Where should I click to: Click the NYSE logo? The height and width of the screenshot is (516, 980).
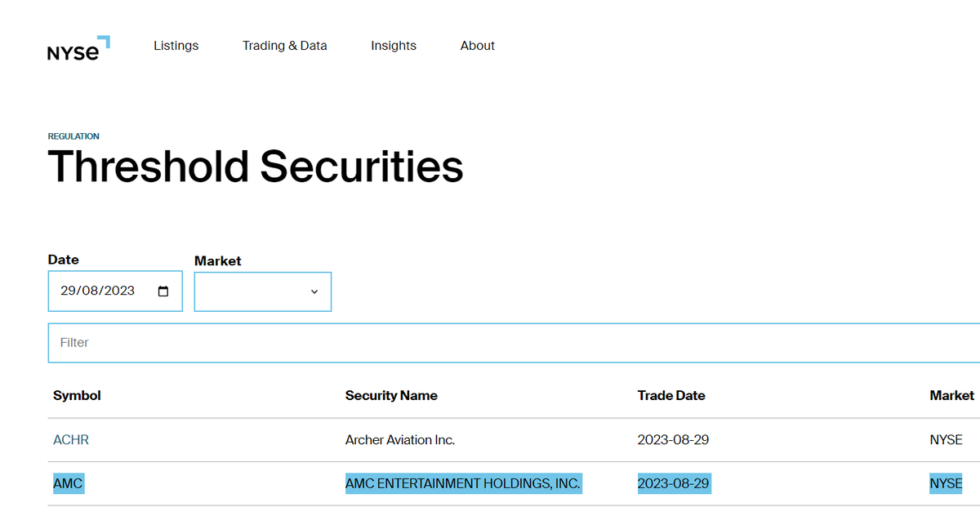coord(78,47)
